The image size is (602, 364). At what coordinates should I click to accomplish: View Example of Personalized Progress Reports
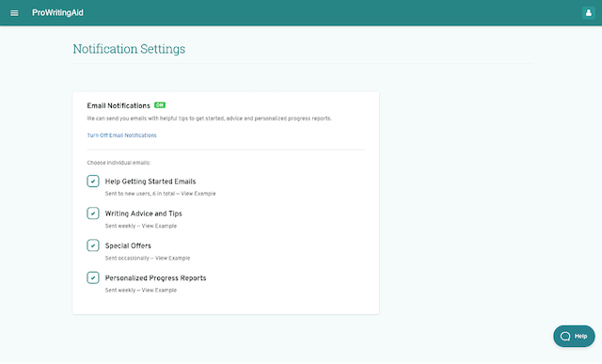point(159,291)
